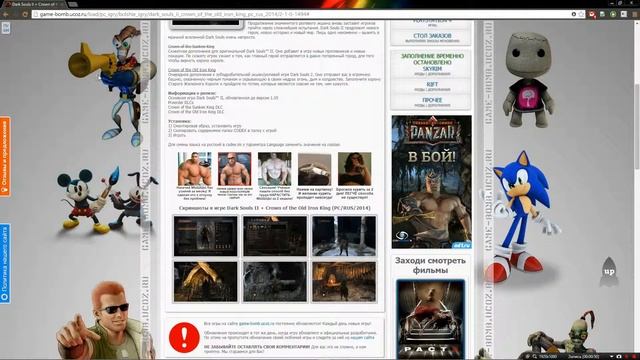Bookmark this page with star icon
640x360 pixels.
[x=581, y=14]
